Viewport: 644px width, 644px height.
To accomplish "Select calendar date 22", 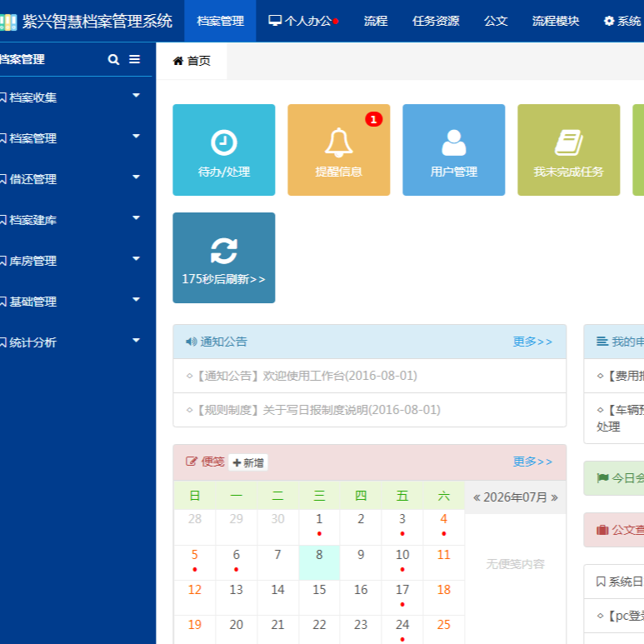I will coord(319,630).
